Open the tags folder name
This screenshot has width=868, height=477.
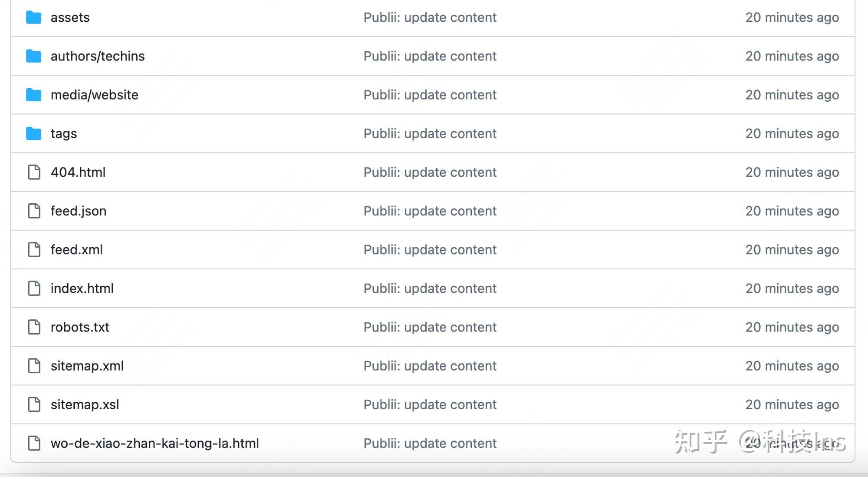64,133
